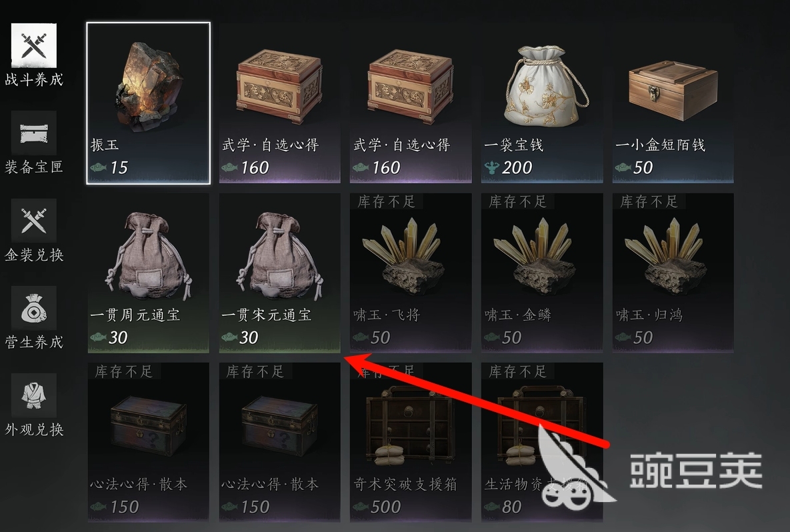
Task: Choose the 一小盒短陌钱 wooden box
Action: click(x=673, y=103)
